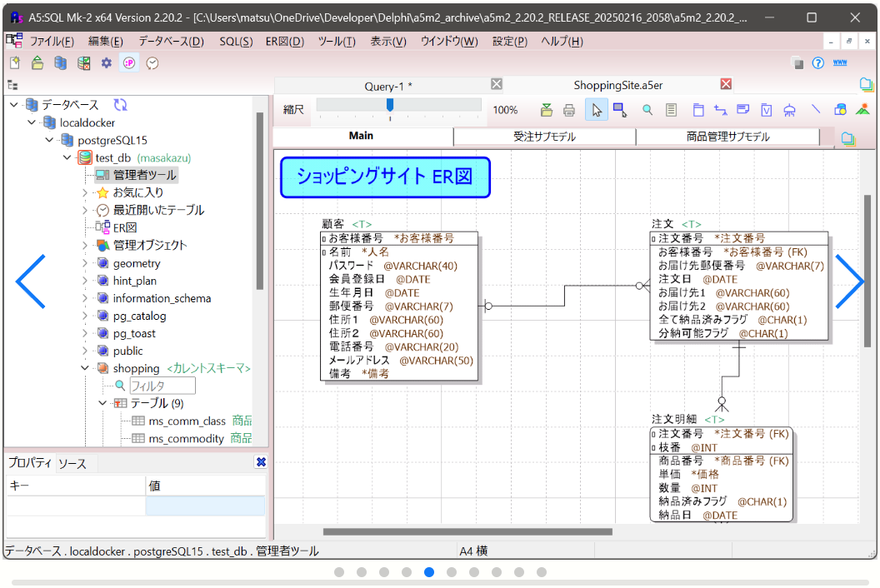The height and width of the screenshot is (588, 880).
Task: Click the 縮尺 zoom scale slider
Action: 389,106
